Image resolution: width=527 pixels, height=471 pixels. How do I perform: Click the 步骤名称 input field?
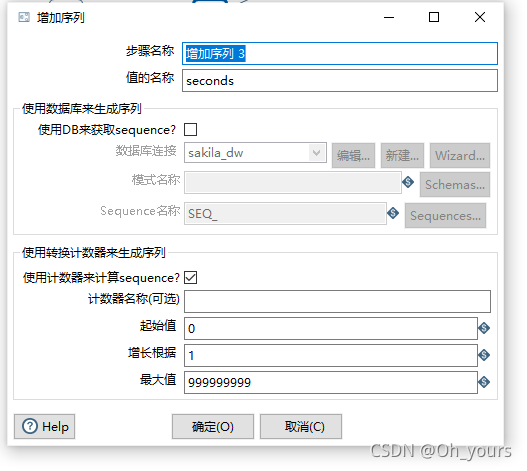(340, 53)
